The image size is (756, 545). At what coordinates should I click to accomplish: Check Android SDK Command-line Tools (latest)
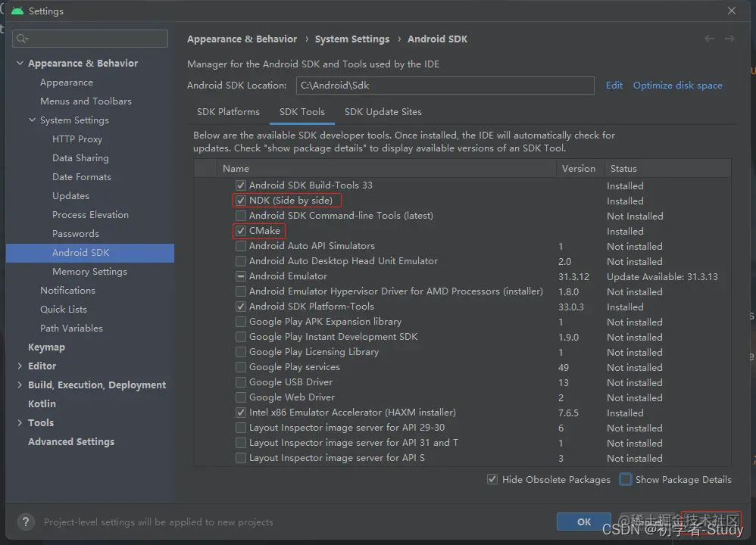tap(241, 216)
